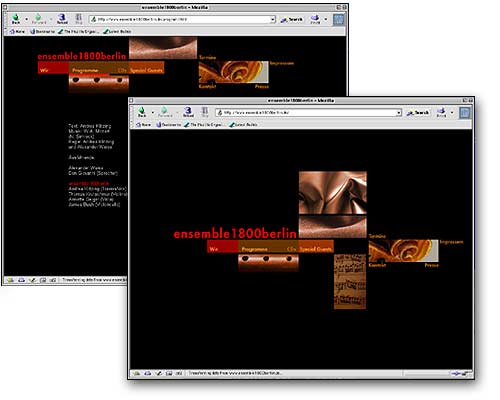Open Home bookmark in rear window
The image size is (500, 400).
[17, 31]
